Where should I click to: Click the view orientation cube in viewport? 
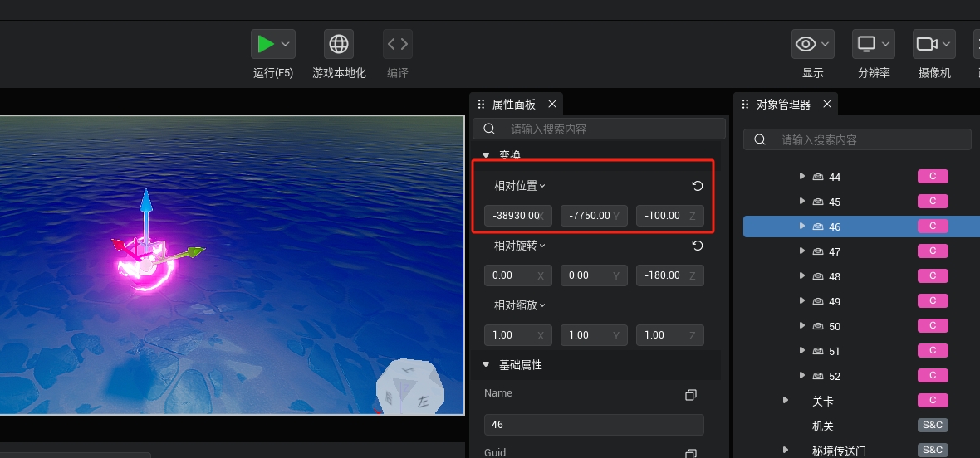[409, 389]
